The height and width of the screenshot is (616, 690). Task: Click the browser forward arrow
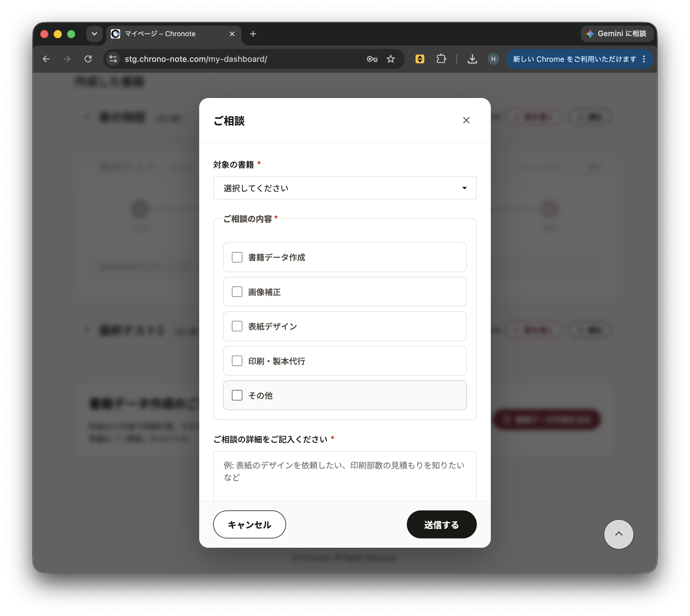click(x=67, y=59)
